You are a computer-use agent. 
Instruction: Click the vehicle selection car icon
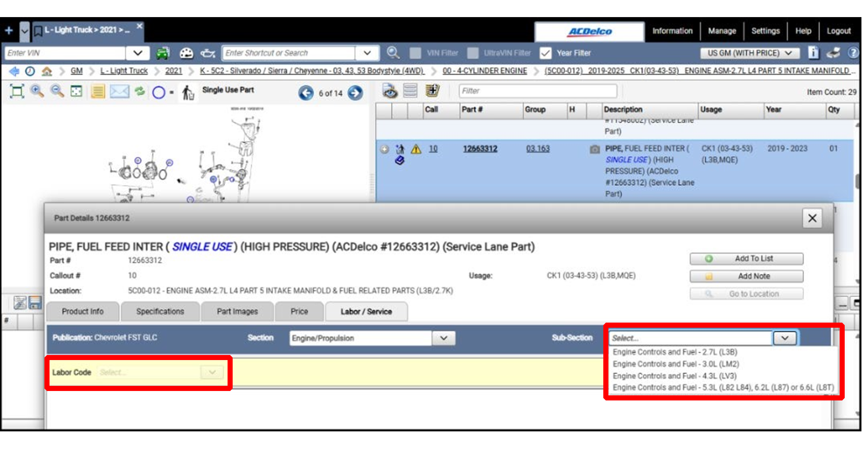click(x=163, y=53)
